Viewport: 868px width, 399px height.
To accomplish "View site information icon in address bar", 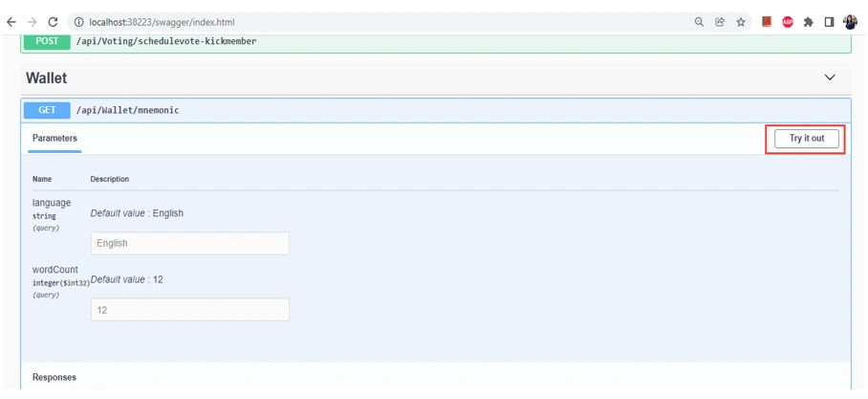I will 79,22.
